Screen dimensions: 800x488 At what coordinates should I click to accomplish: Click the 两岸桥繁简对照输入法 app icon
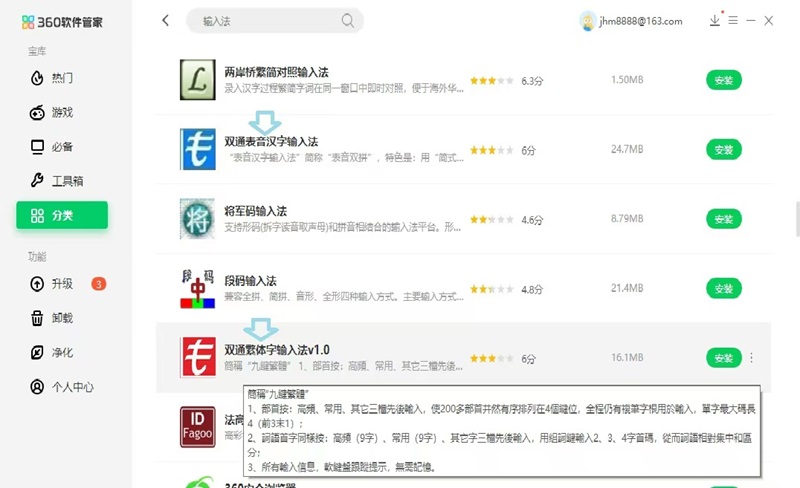197,80
